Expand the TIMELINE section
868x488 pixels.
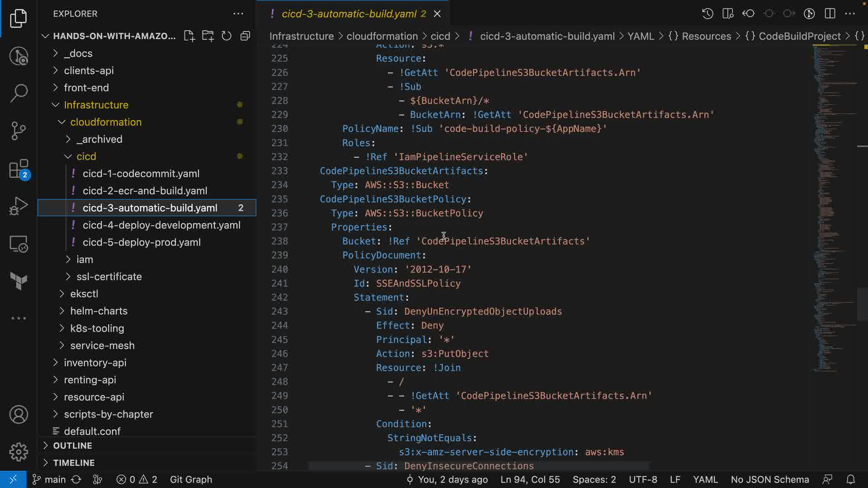click(74, 463)
